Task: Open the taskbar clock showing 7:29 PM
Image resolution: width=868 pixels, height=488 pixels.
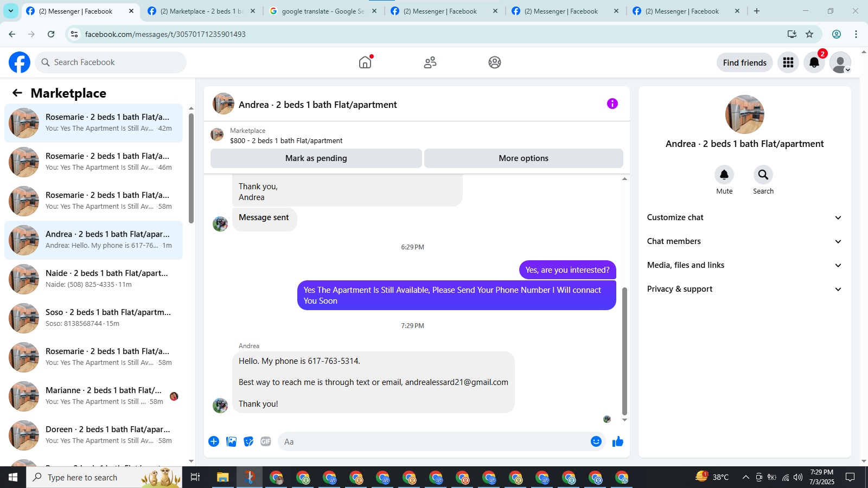Action: 822,477
